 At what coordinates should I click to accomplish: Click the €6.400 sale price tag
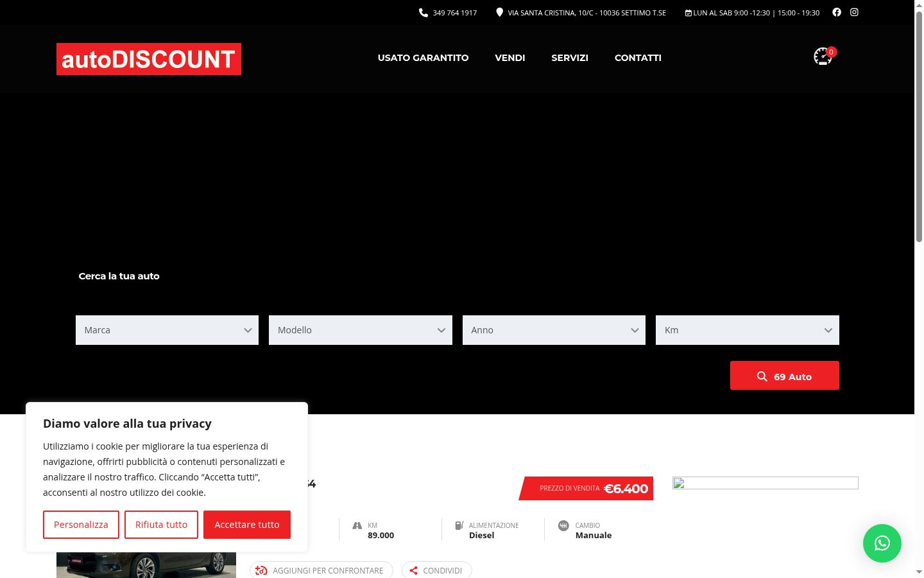[x=586, y=488]
